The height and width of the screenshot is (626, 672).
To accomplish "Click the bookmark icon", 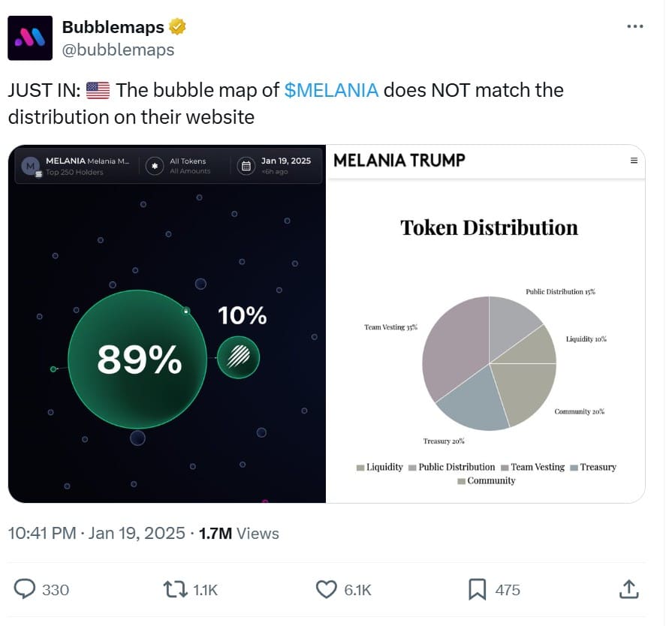I will coord(478,590).
